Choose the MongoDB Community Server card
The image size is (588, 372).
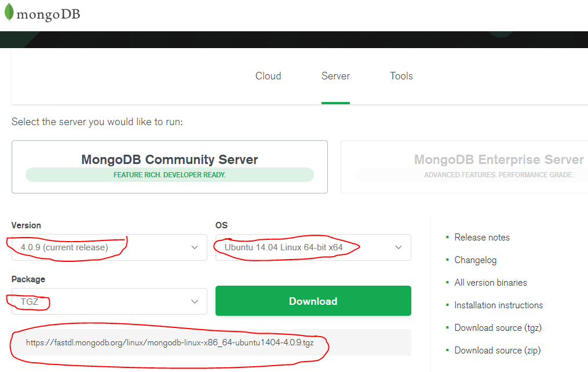click(170, 167)
